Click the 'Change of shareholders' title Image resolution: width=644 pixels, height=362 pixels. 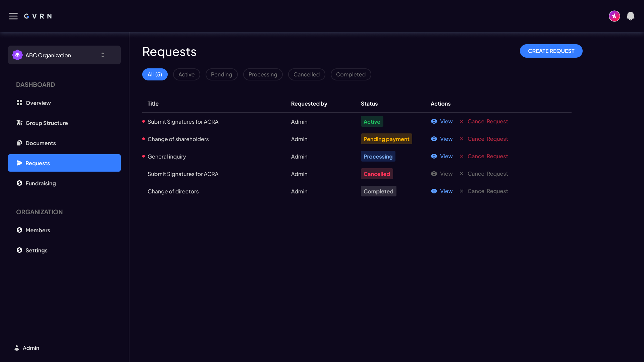coord(178,139)
